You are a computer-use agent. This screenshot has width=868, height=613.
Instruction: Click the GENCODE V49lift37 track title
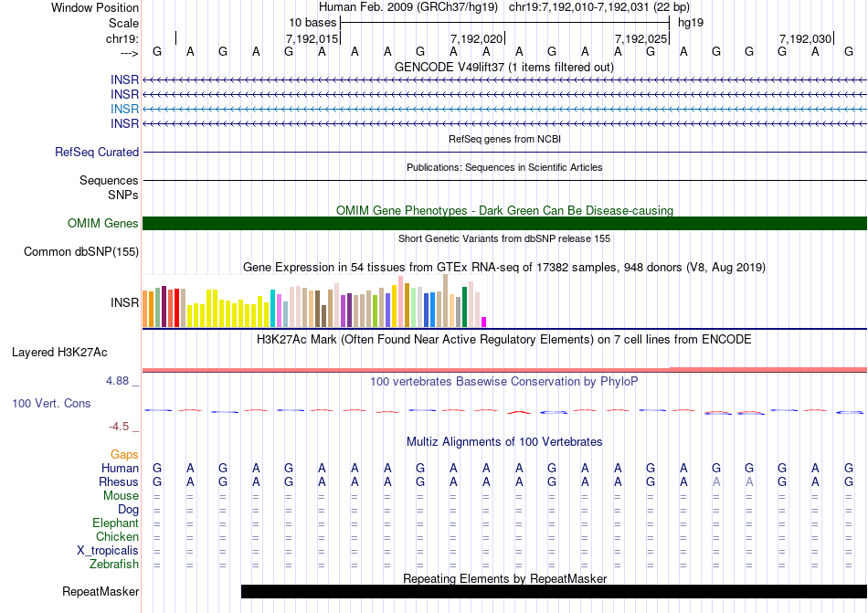point(504,67)
